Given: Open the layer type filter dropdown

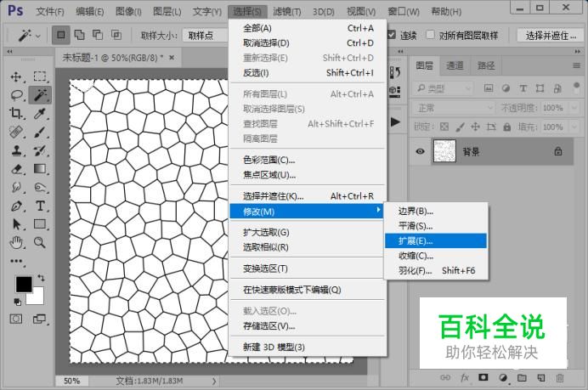Looking at the screenshot, I should click(x=444, y=88).
